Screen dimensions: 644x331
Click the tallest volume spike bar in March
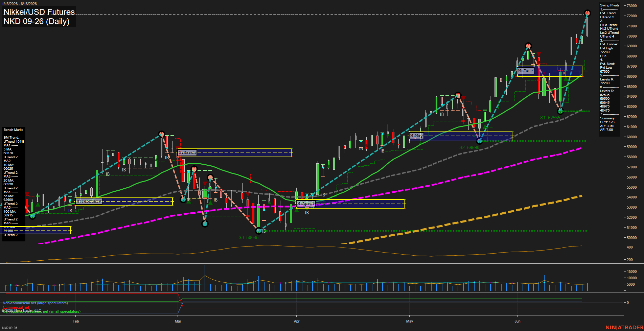205,278
